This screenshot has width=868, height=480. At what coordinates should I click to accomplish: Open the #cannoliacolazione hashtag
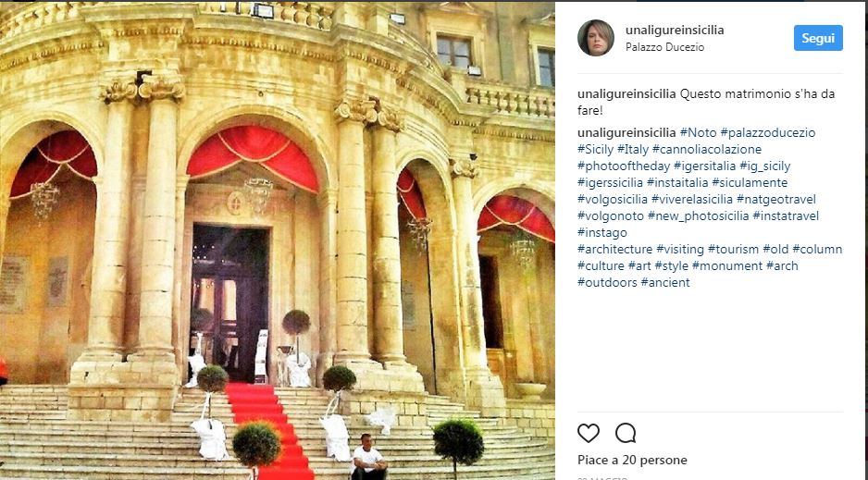point(706,149)
